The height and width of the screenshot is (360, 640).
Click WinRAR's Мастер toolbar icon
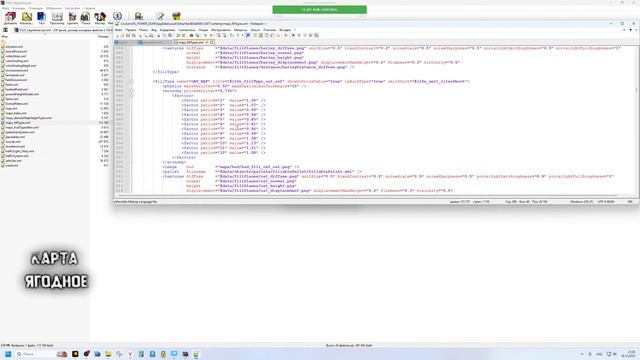click(100, 17)
